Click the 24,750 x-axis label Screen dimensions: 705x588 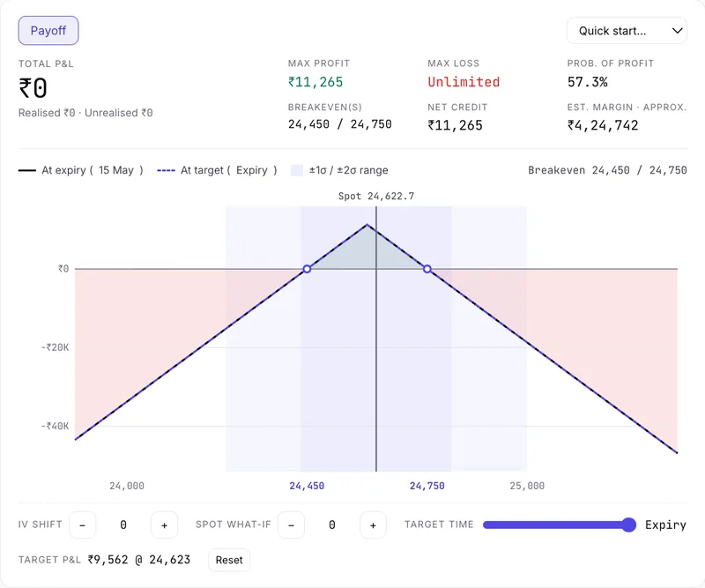point(427,486)
